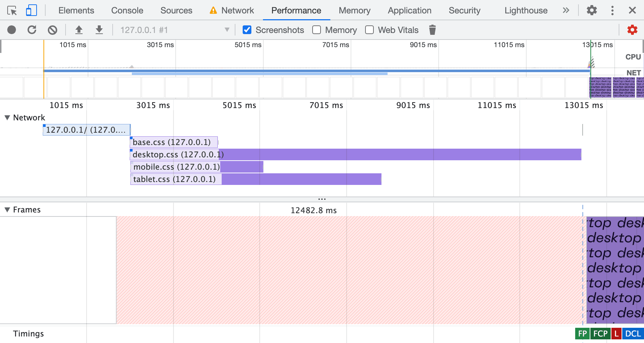Select the base.css network request
The image size is (644, 343).
click(x=174, y=142)
